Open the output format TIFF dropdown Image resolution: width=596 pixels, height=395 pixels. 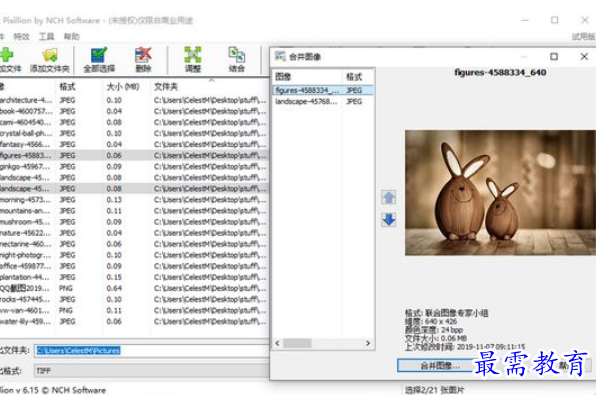(152, 371)
